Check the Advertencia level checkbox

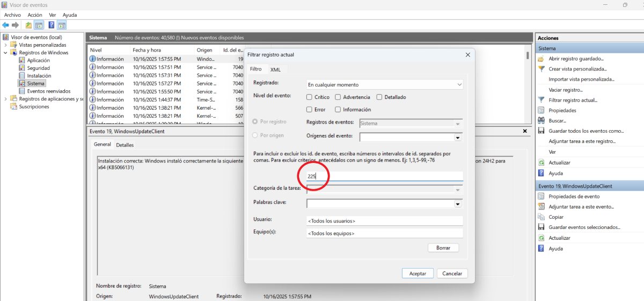point(338,97)
